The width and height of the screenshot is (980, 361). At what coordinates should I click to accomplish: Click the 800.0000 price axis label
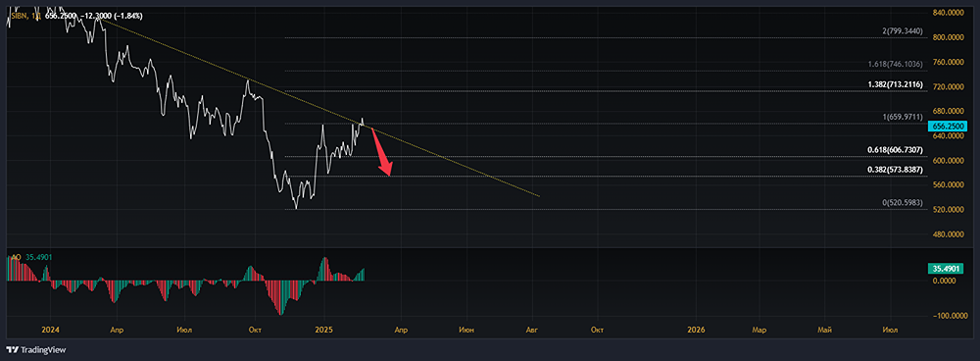(949, 37)
